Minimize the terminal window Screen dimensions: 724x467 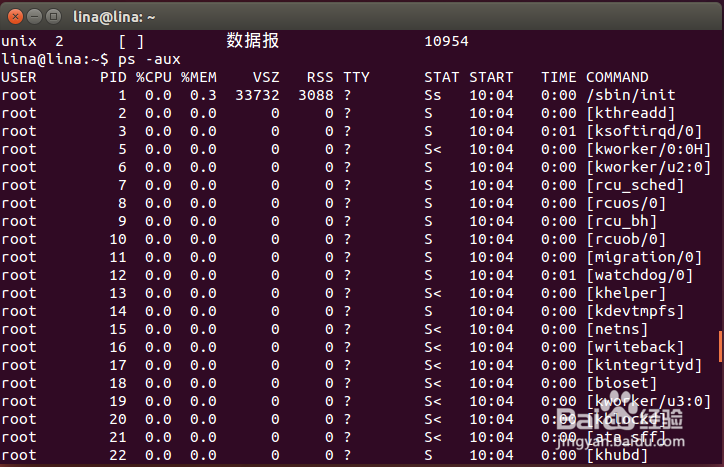click(35, 17)
